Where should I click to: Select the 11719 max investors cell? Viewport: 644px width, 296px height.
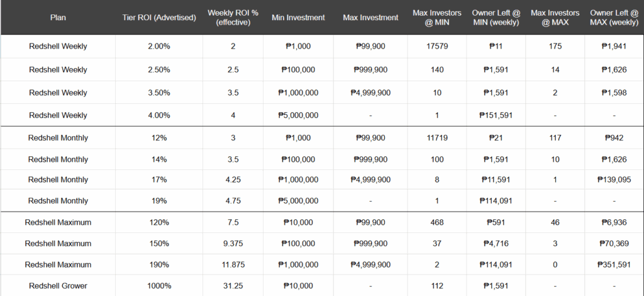click(437, 138)
